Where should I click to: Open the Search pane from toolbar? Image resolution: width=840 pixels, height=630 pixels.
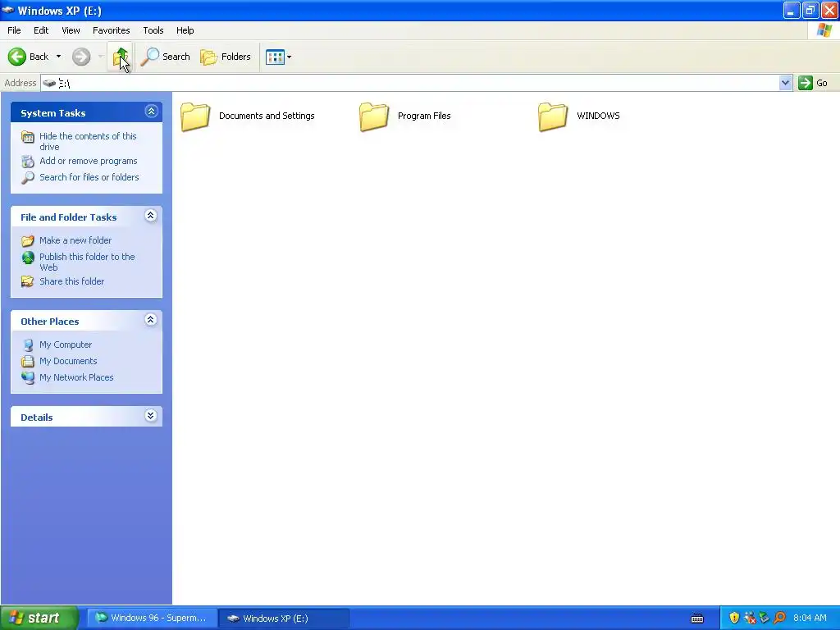point(165,57)
